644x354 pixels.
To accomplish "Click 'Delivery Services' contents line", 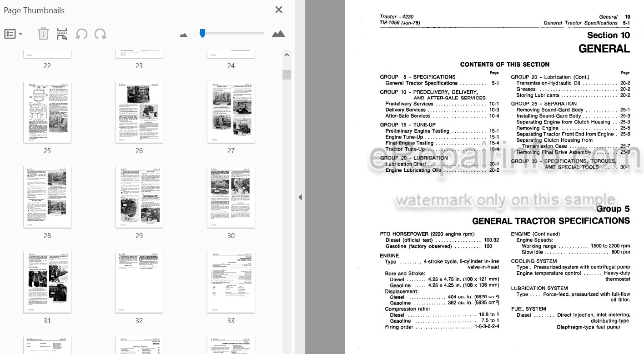I will click(442, 110).
